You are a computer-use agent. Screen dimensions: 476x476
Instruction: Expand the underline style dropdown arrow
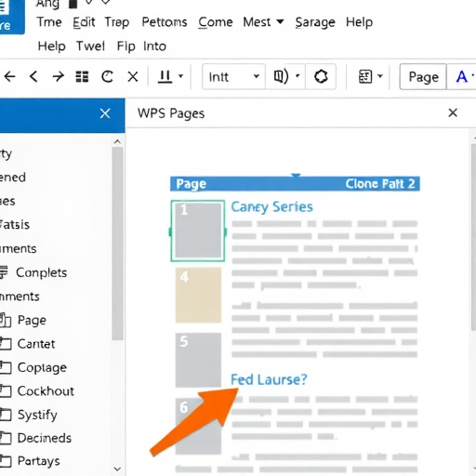pos(180,76)
